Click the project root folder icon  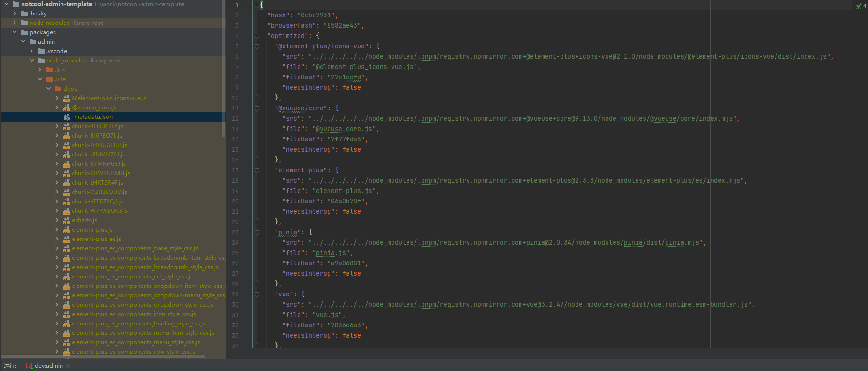[x=16, y=4]
